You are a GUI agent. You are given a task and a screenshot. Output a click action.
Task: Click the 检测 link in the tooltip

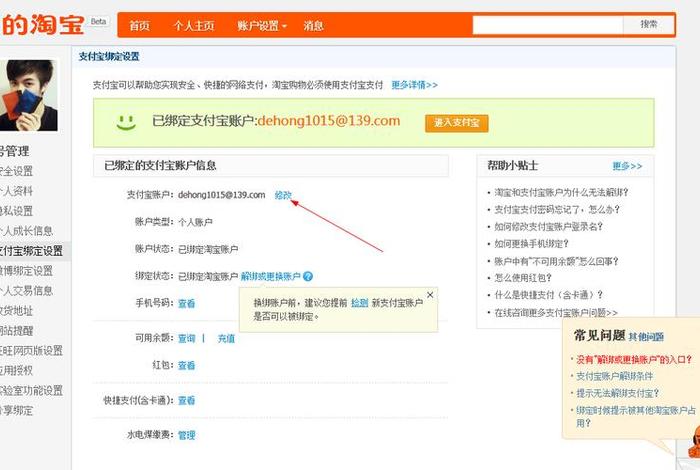point(359,303)
